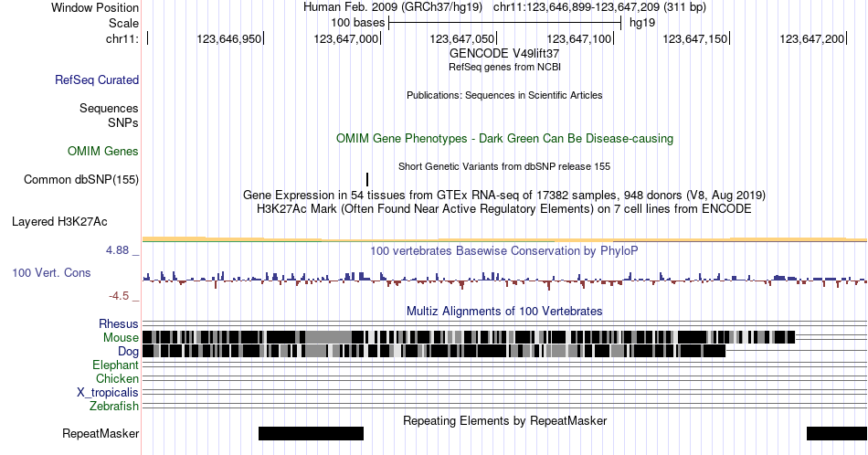Click the 123,647,050 ruler position
This screenshot has height=455, width=868.
point(462,38)
